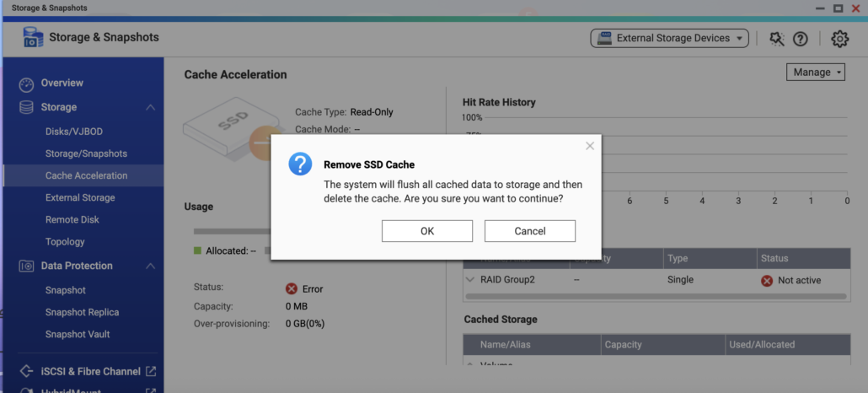Confirm cache removal with OK button
Screen dimensions: 868x393
point(427,231)
